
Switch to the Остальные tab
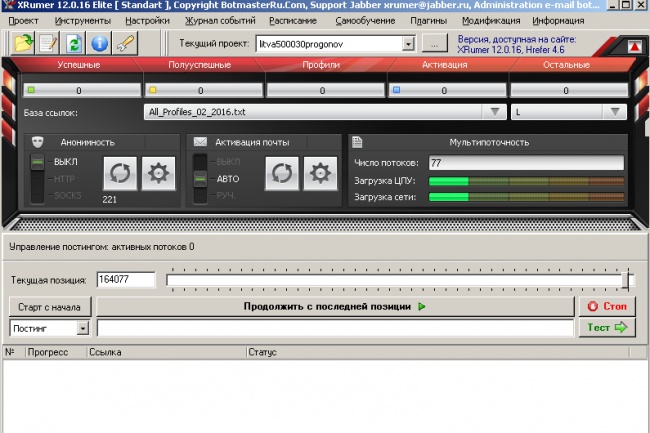[x=566, y=65]
